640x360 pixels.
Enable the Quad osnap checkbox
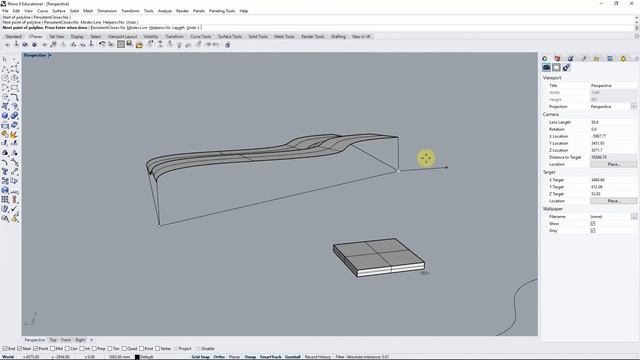[125, 349]
